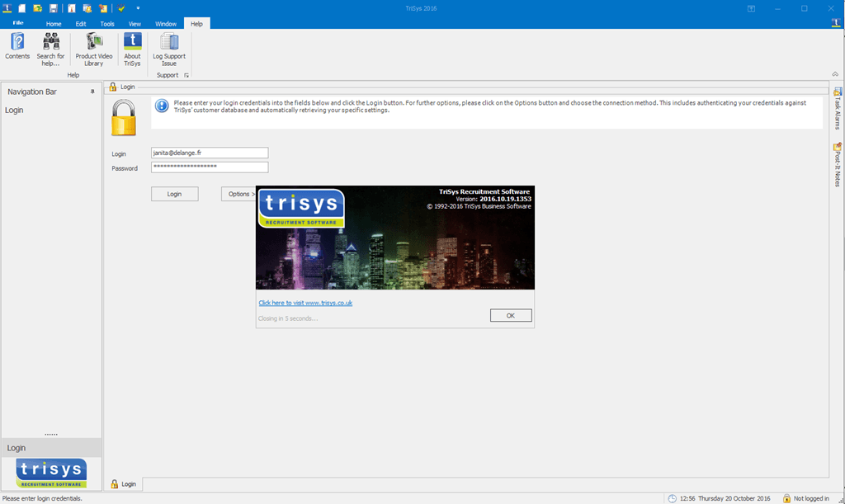The width and height of the screenshot is (845, 504).
Task: Switch to the Home ribbon tab
Action: [x=54, y=24]
